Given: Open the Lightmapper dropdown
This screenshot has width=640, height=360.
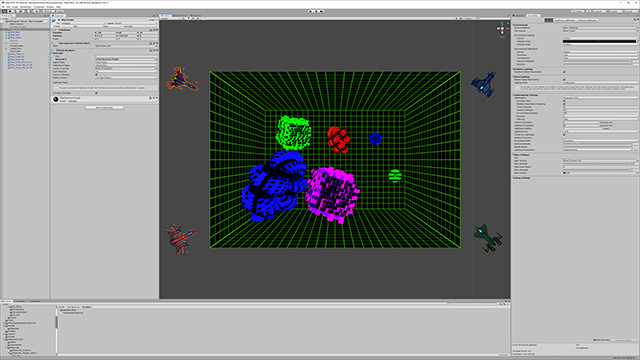Looking at the screenshot, I should (x=600, y=98).
